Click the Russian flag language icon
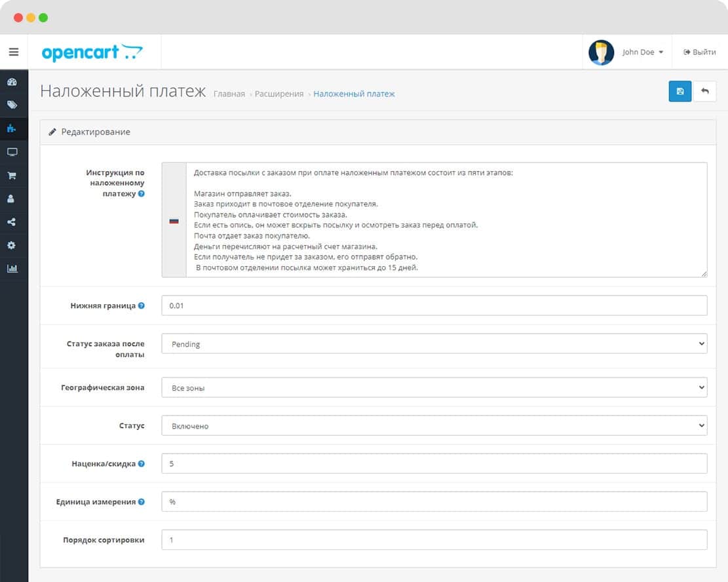Image resolution: width=728 pixels, height=582 pixels. (174, 221)
